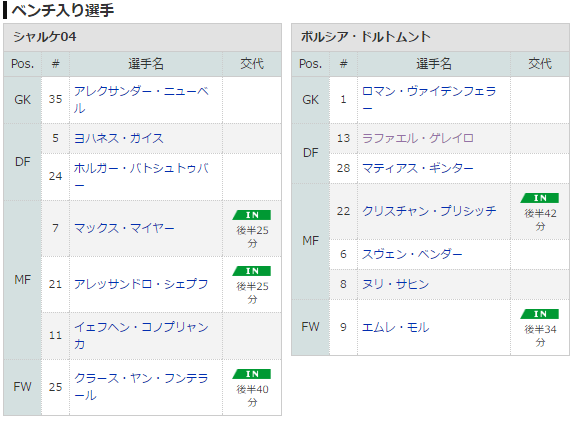Open エムレ・モル player link
575x423 pixels.
coord(395,327)
